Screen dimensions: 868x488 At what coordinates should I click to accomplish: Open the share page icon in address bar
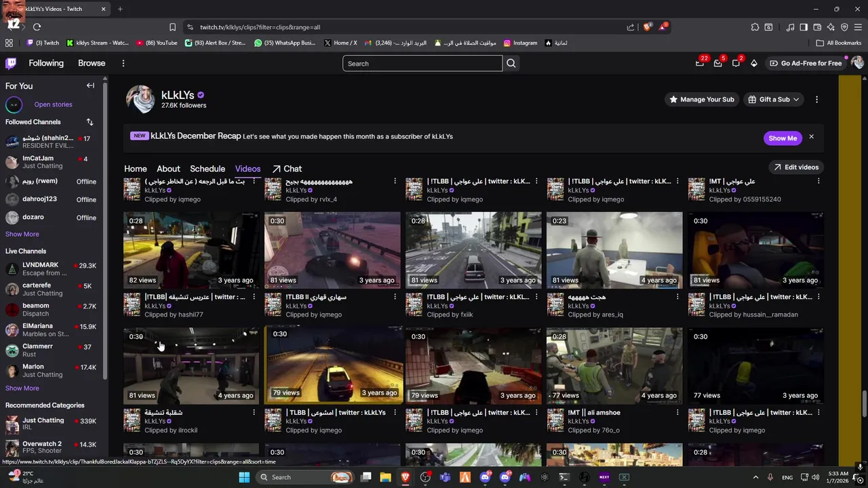coord(630,27)
